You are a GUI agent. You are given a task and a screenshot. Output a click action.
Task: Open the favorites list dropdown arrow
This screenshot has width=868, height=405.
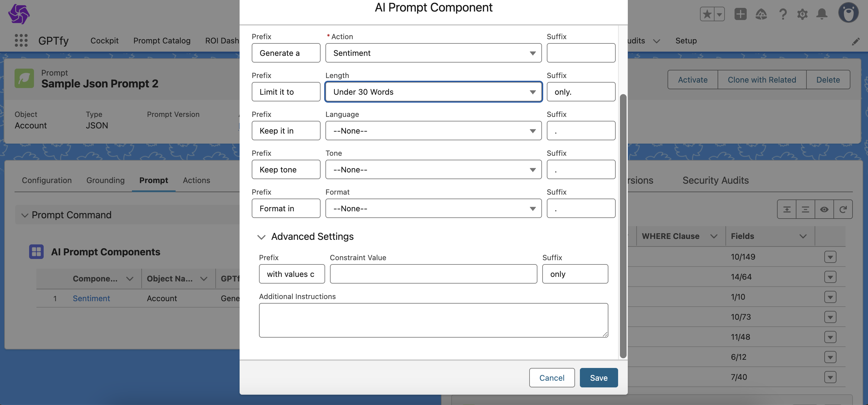[x=719, y=14]
